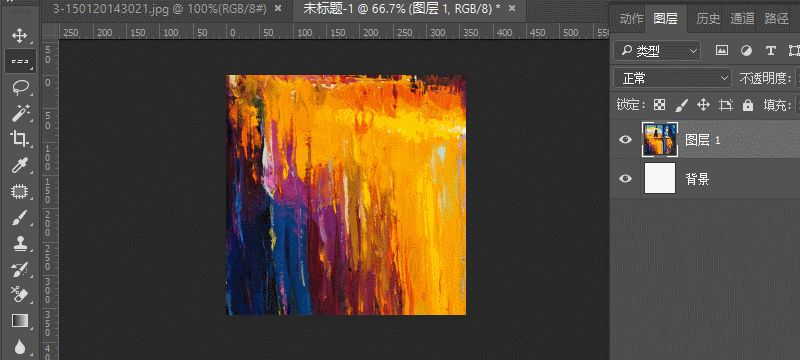The image size is (800, 360).
Task: Filter layers by type T icon
Action: tap(771, 50)
